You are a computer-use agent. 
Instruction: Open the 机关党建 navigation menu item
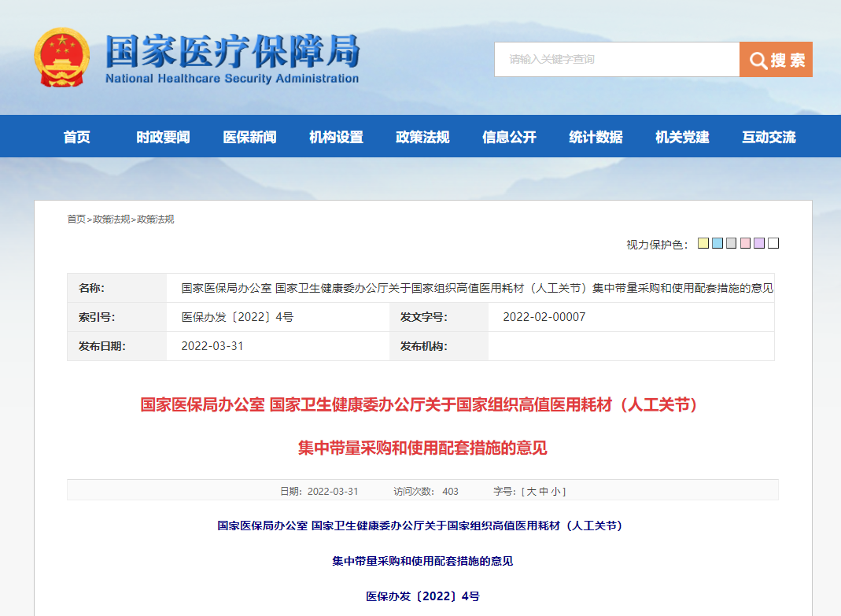click(681, 136)
